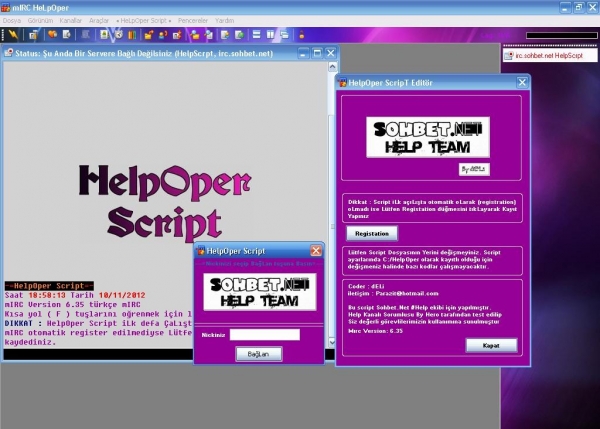Open Received Files folder with magnifier

195,35
